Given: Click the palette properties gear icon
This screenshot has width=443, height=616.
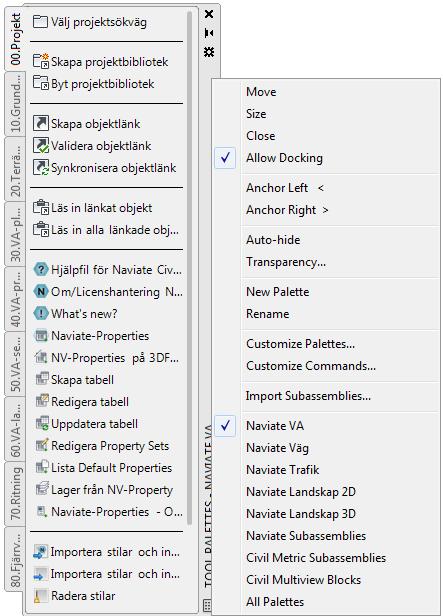Looking at the screenshot, I should (x=209, y=51).
